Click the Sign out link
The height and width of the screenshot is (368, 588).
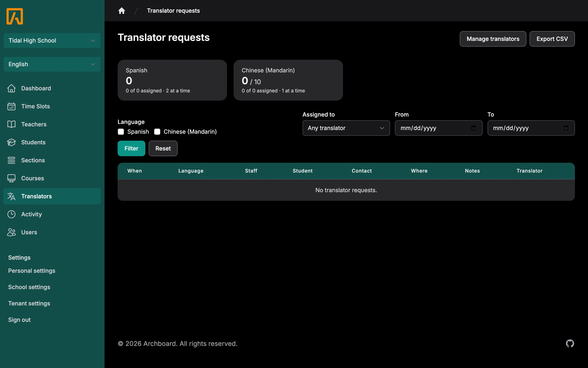coord(19,320)
